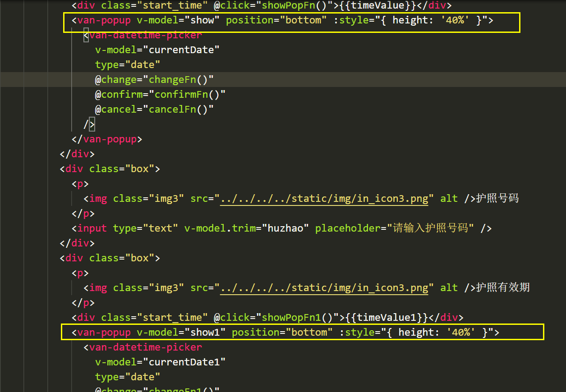This screenshot has width=566, height=392.
Task: Select the van-datetime-picker opening tag
Action: coord(145,35)
